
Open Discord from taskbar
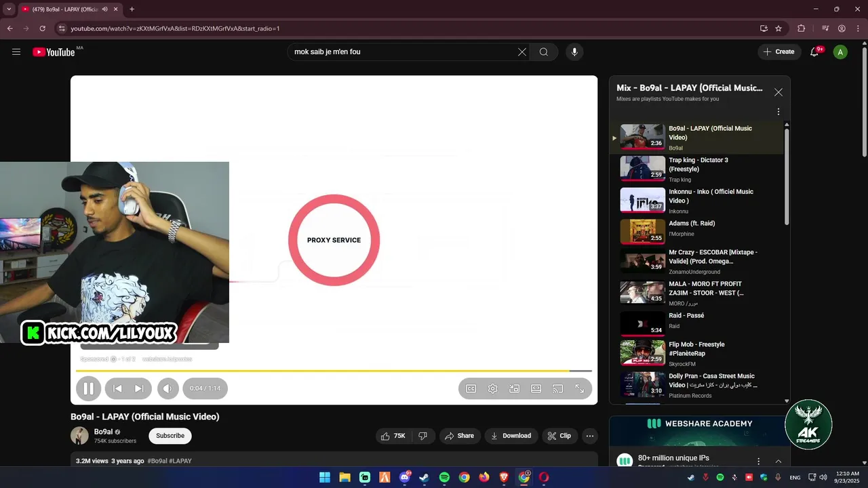[x=405, y=477]
